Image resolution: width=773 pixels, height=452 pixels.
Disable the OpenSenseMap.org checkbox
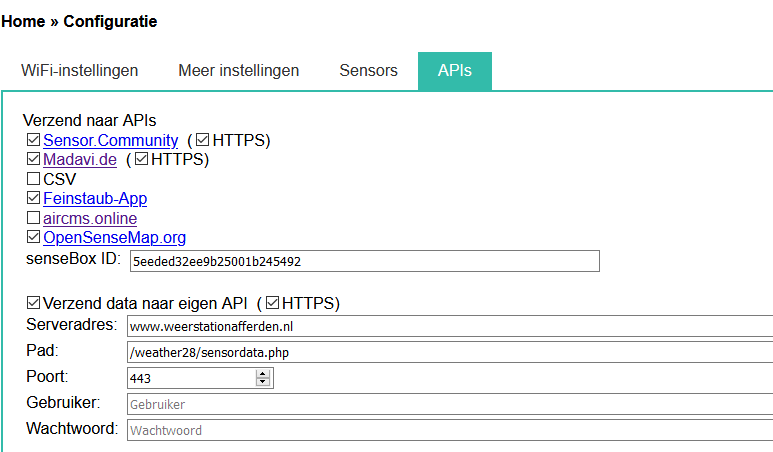(34, 238)
